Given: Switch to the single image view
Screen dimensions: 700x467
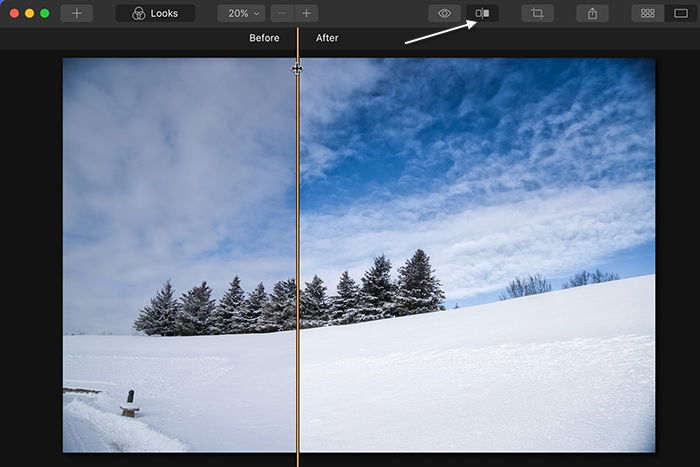Looking at the screenshot, I should (681, 13).
